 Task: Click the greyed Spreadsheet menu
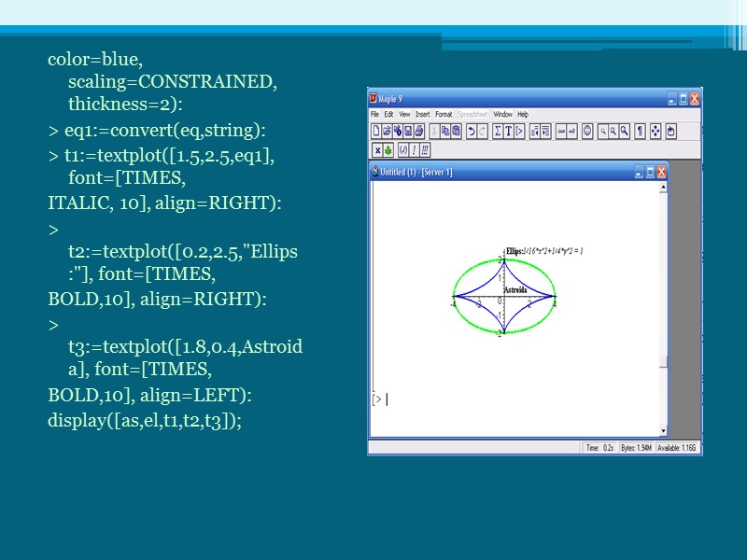(x=472, y=114)
